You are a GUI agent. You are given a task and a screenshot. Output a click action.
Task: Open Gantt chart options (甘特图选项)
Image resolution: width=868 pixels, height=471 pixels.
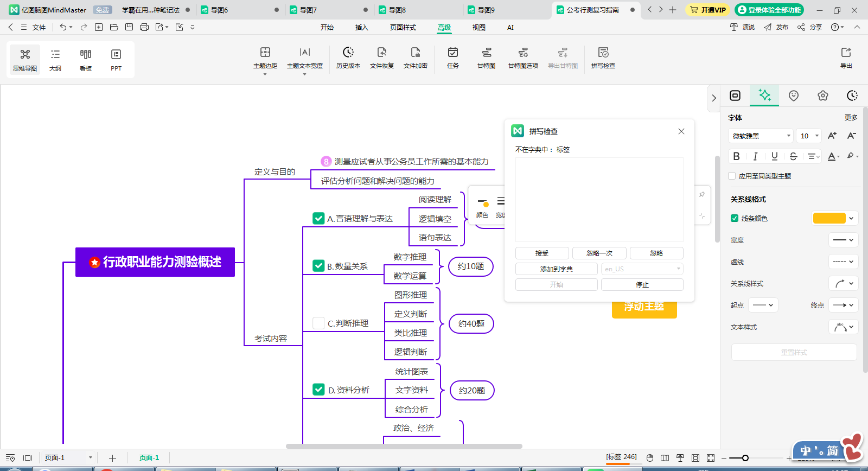(524, 58)
